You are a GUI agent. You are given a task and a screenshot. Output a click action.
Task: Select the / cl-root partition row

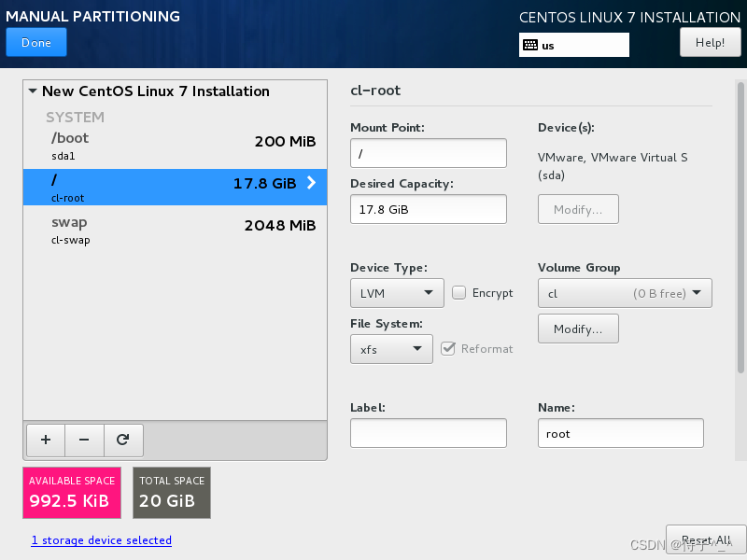point(175,188)
